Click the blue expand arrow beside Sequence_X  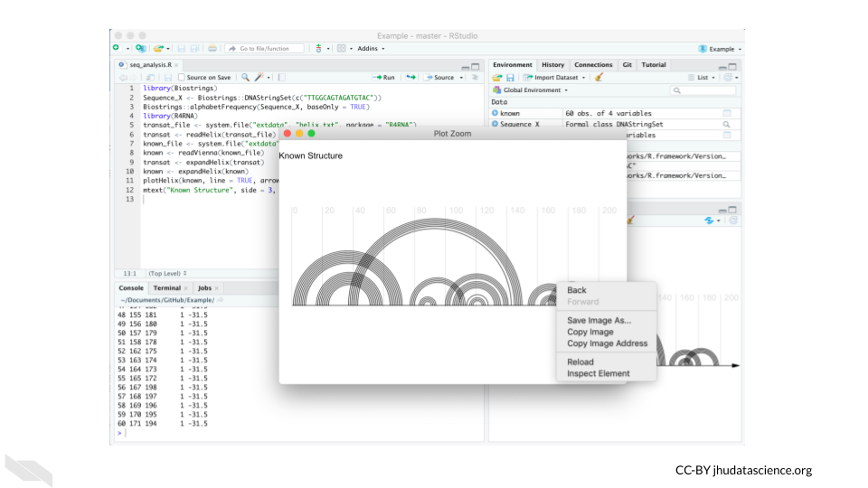click(495, 124)
